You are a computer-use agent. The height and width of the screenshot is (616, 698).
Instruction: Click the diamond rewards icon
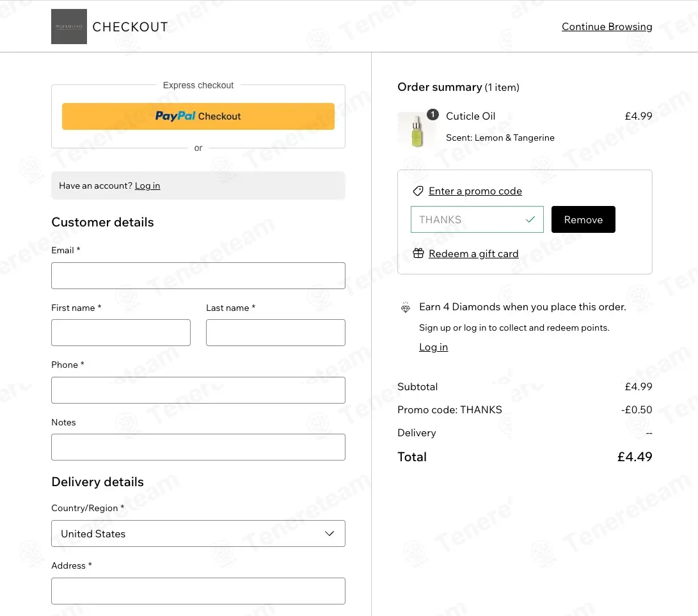tap(405, 307)
